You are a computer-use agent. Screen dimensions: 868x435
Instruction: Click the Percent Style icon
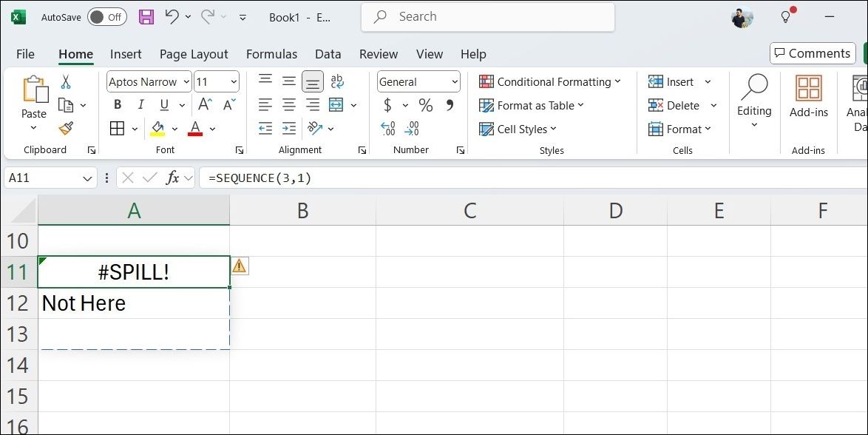click(426, 105)
